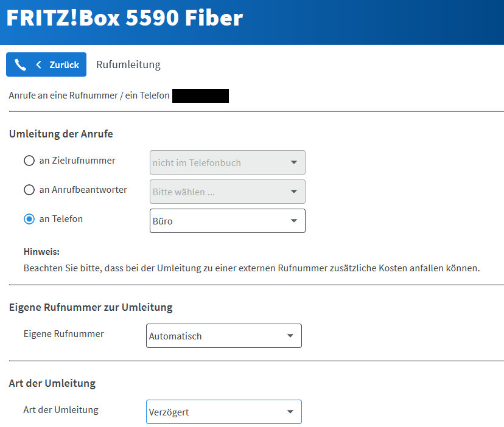Select the 'an Zielrufnummer' radio button
This screenshot has height=427, width=504.
pos(29,161)
